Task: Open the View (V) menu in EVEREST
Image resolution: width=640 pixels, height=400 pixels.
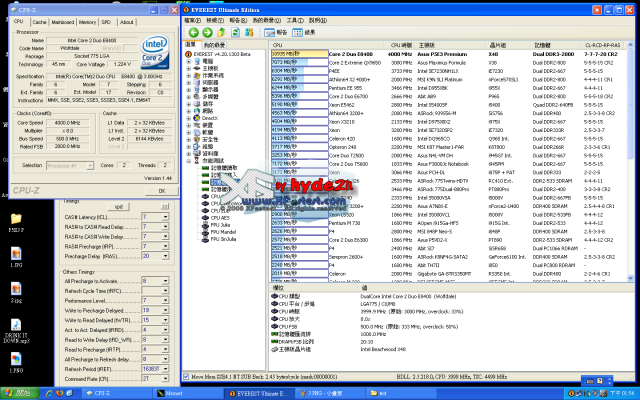Action: pyautogui.click(x=215, y=20)
